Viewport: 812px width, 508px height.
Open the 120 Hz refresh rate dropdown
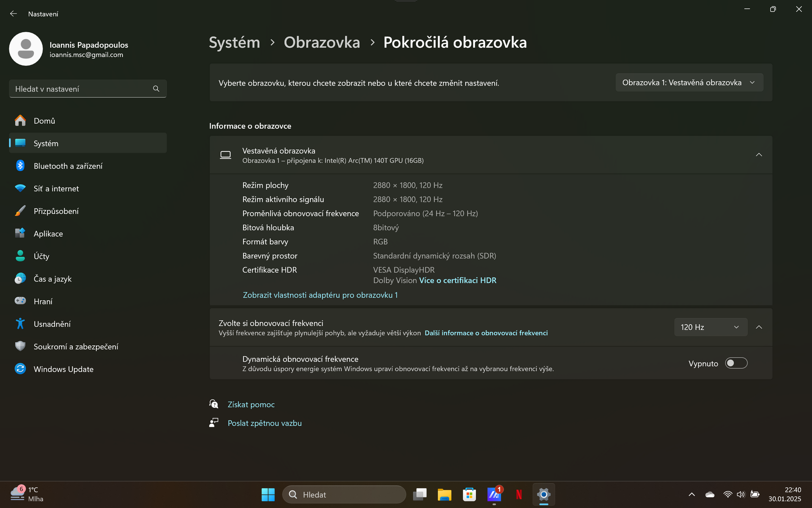click(708, 326)
